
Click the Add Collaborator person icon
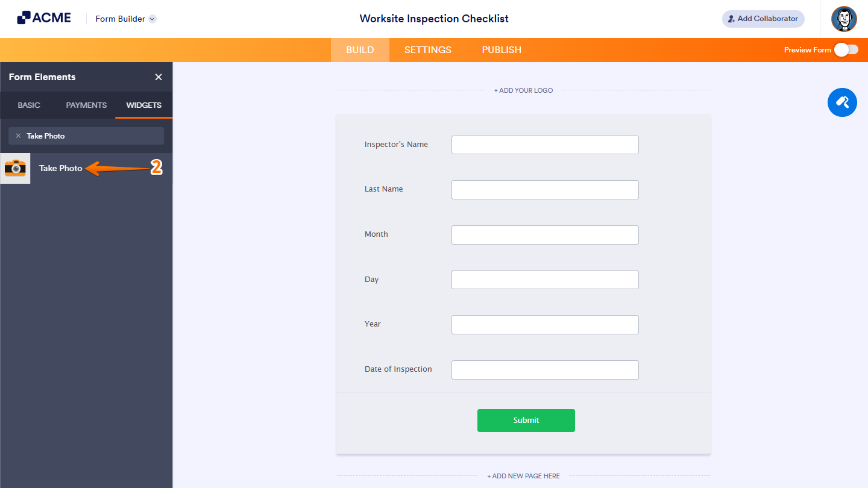point(731,19)
